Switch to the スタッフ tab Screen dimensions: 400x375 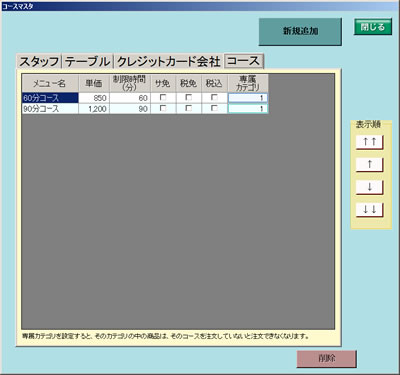pos(39,61)
